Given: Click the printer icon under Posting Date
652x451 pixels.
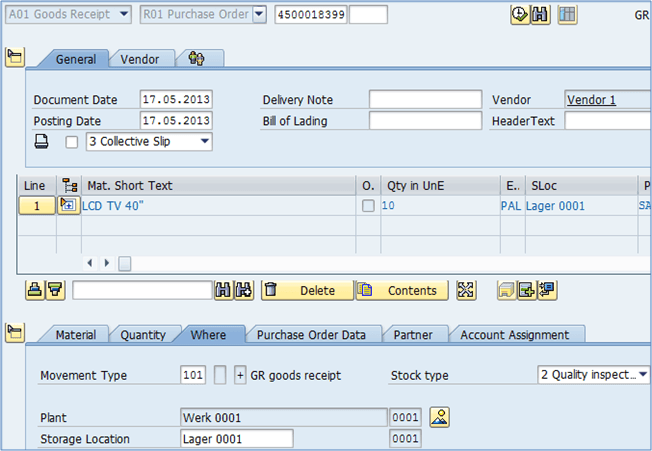Looking at the screenshot, I should click(42, 142).
